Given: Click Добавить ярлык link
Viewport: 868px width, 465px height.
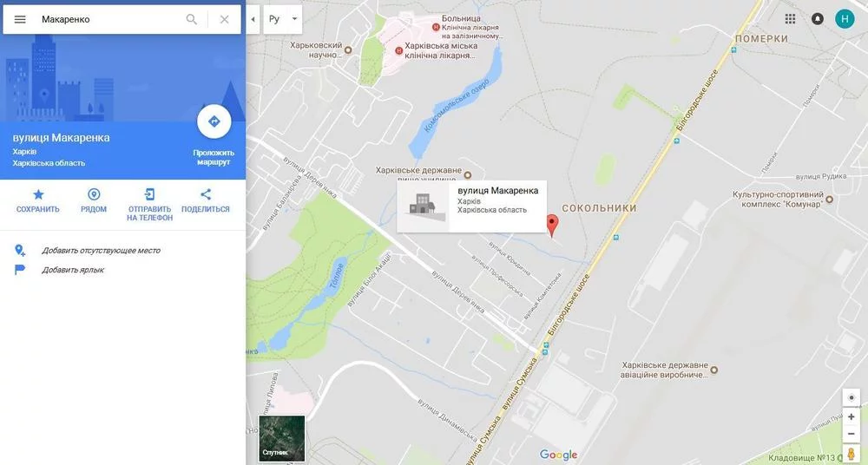Looking at the screenshot, I should (x=73, y=270).
